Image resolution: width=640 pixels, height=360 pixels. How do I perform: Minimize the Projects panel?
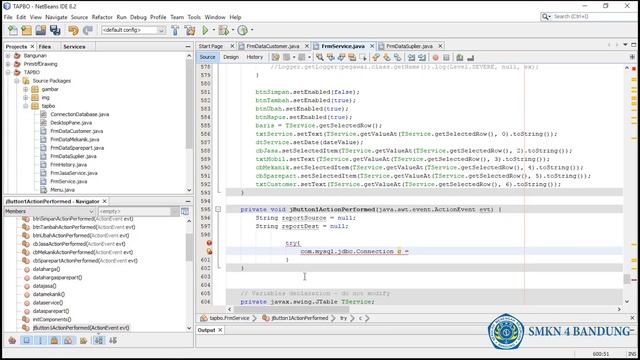[x=188, y=47]
